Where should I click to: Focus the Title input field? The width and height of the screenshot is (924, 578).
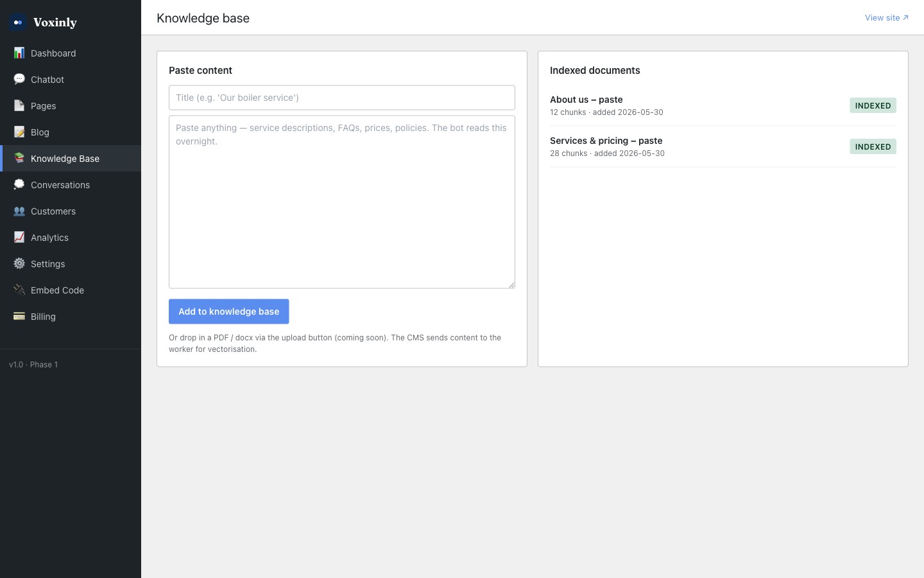(342, 98)
